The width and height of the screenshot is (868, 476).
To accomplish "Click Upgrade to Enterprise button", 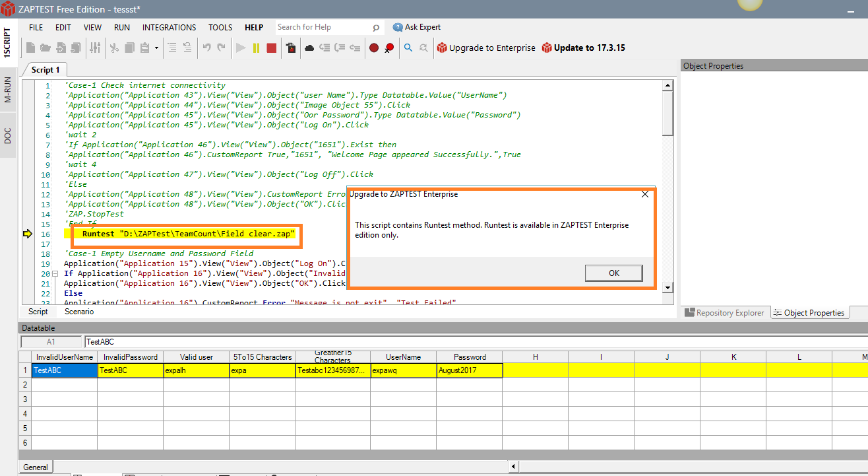I will tap(487, 48).
